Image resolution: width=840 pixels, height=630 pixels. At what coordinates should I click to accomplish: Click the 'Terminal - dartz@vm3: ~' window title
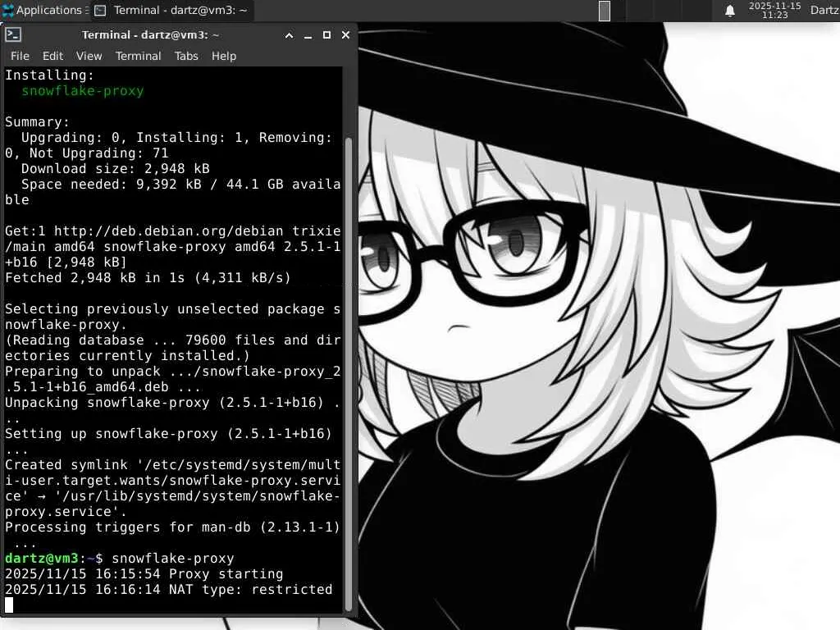tap(151, 34)
